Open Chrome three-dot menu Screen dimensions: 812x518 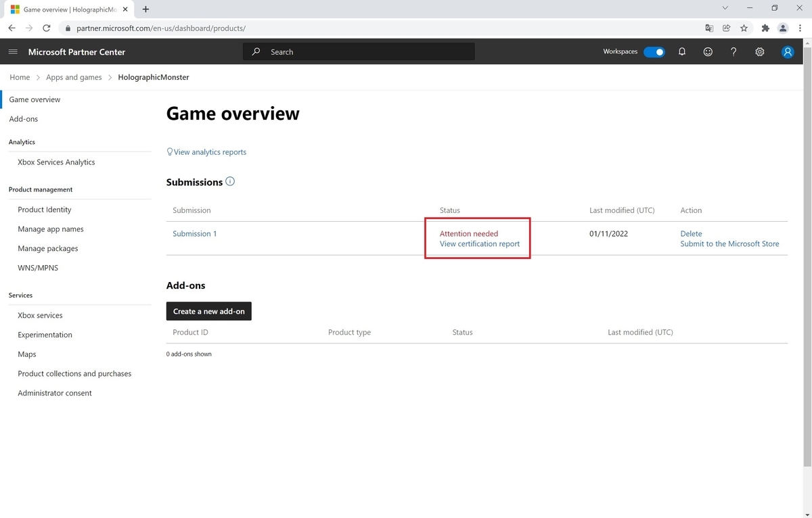(x=800, y=28)
